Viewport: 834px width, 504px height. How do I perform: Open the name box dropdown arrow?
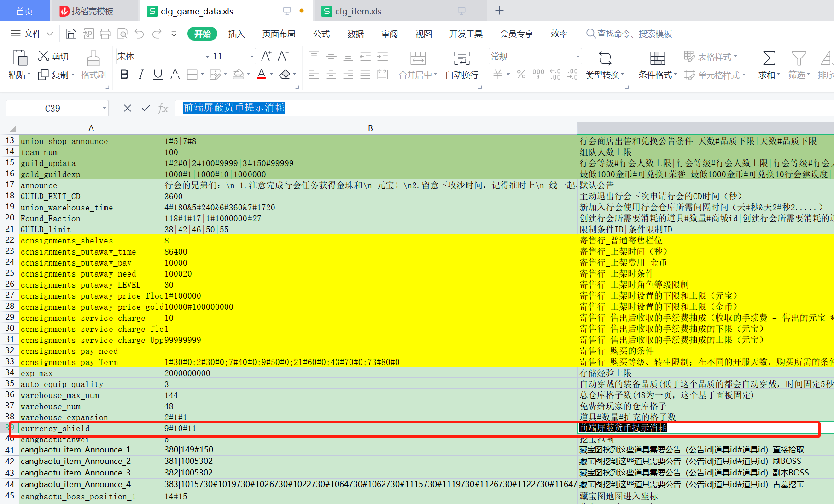pyautogui.click(x=105, y=109)
